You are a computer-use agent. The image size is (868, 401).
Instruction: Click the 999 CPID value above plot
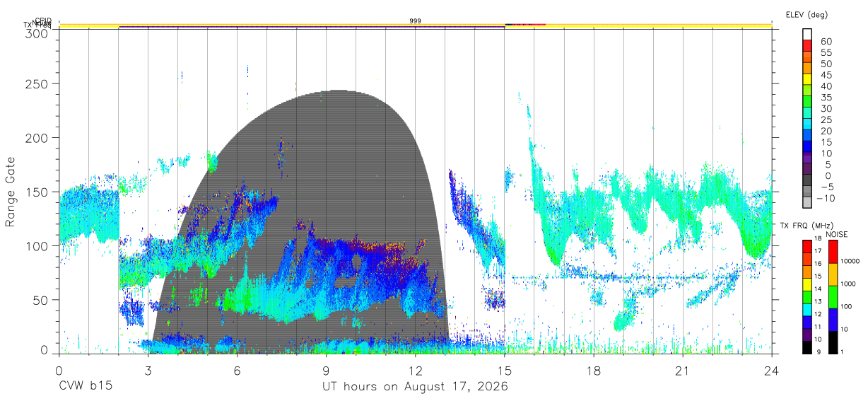416,21
